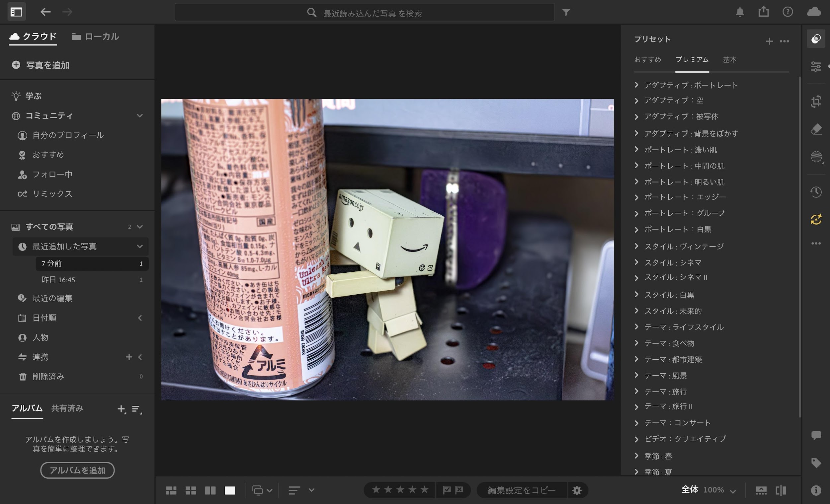Switch to compare view

click(210, 490)
